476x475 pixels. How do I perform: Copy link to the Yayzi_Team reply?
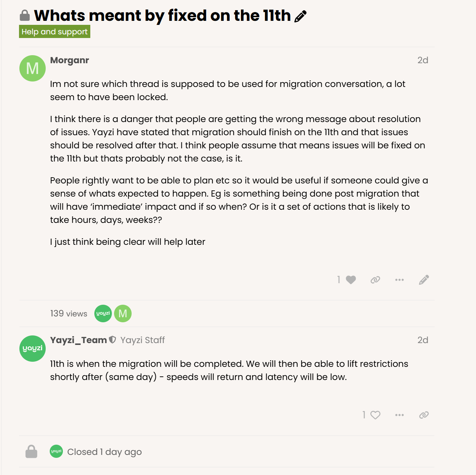[x=424, y=415]
